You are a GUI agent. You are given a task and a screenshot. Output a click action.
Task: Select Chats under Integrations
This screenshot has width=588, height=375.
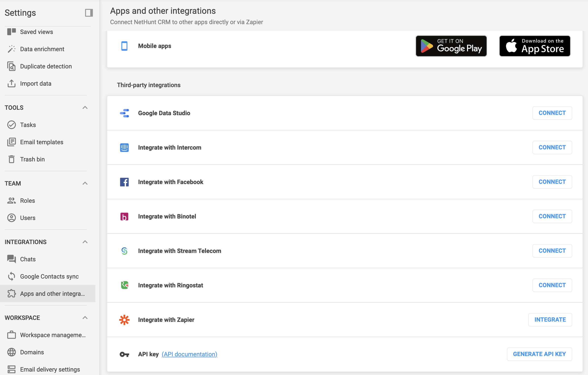(x=28, y=259)
